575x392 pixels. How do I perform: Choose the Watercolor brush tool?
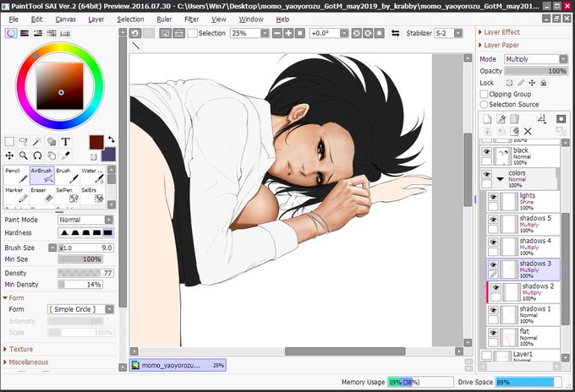point(92,175)
